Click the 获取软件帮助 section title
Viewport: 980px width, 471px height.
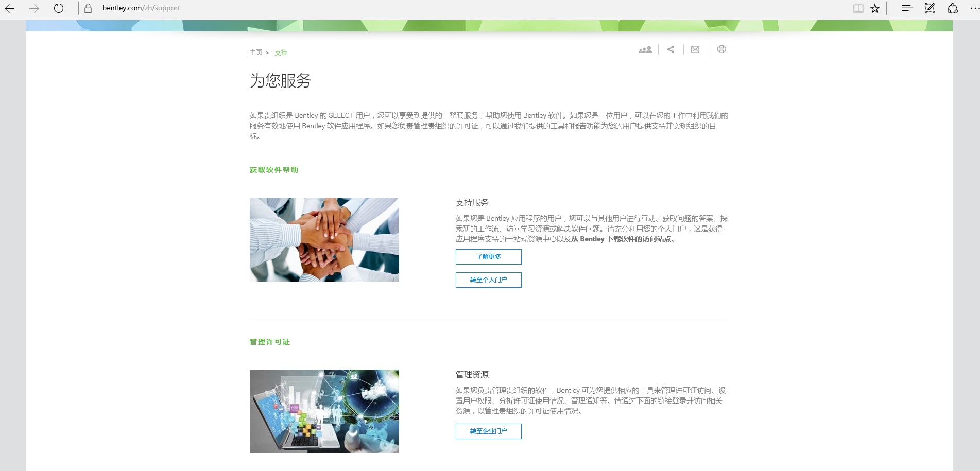[x=274, y=170]
